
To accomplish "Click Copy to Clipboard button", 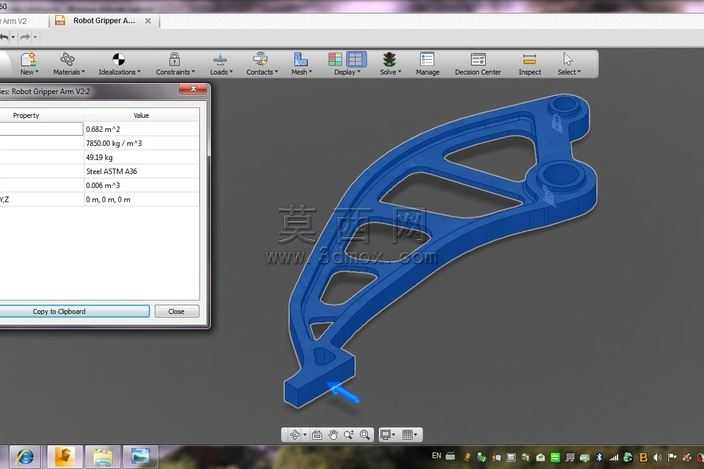I will click(74, 311).
